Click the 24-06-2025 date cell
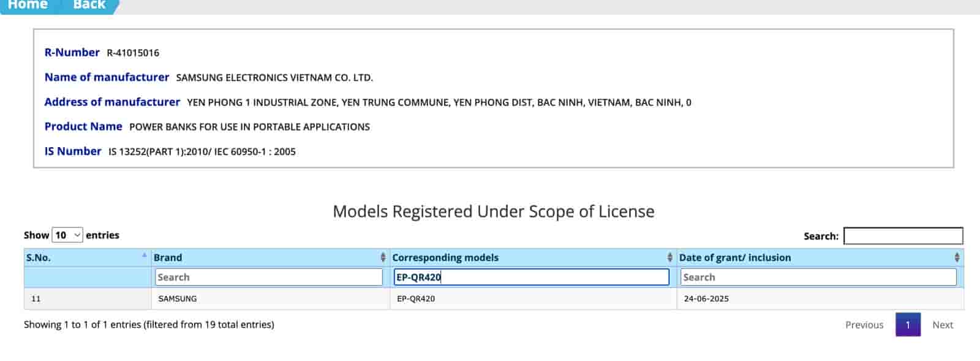 click(706, 298)
